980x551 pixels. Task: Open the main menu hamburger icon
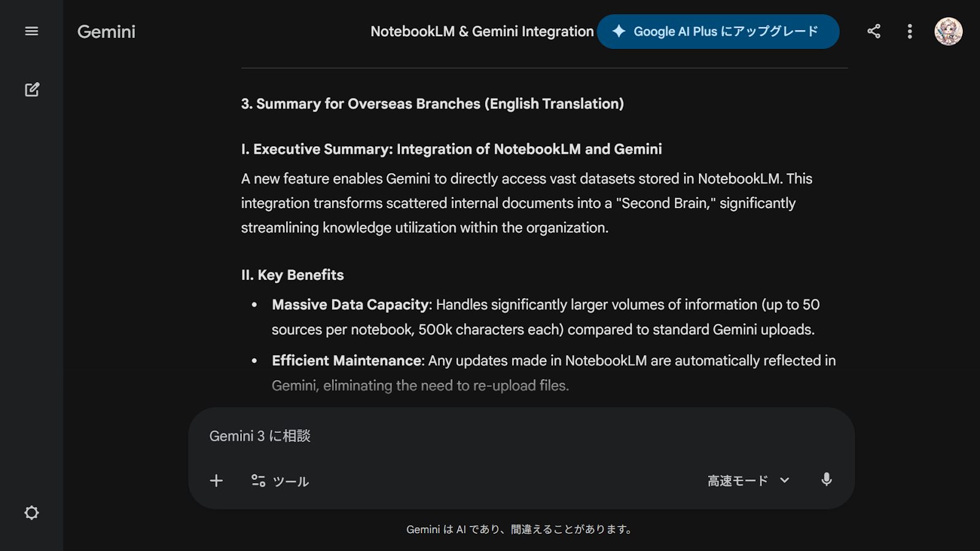(x=31, y=31)
